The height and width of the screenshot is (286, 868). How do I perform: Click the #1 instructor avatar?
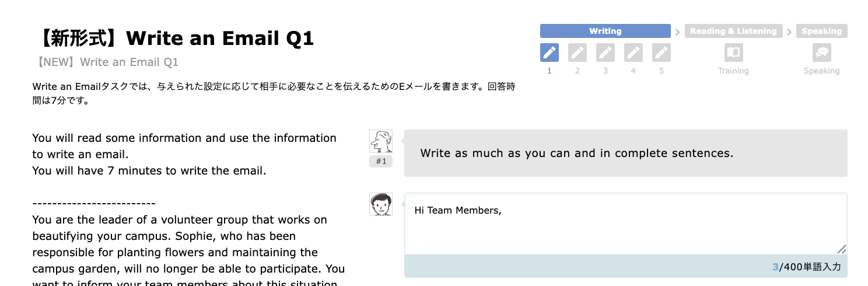381,141
